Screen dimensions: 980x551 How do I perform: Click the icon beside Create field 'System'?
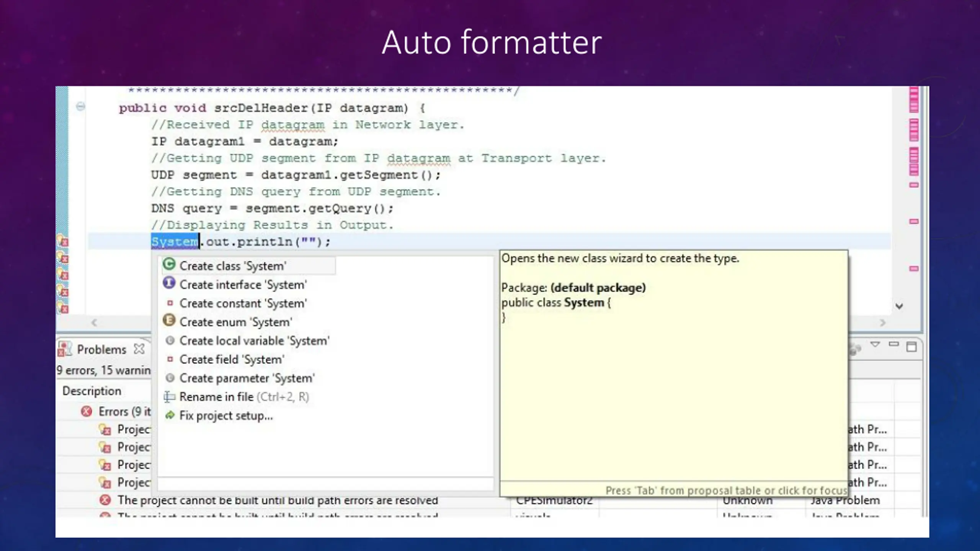(x=170, y=359)
